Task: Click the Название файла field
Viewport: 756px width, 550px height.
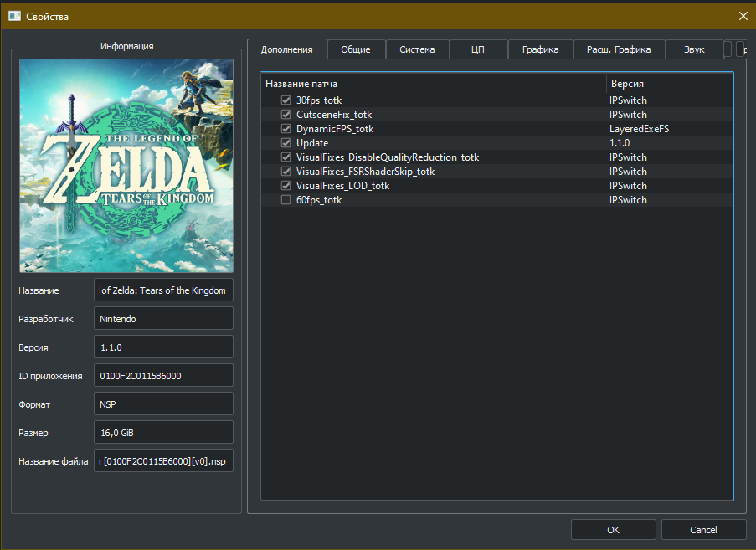Action: tap(163, 460)
